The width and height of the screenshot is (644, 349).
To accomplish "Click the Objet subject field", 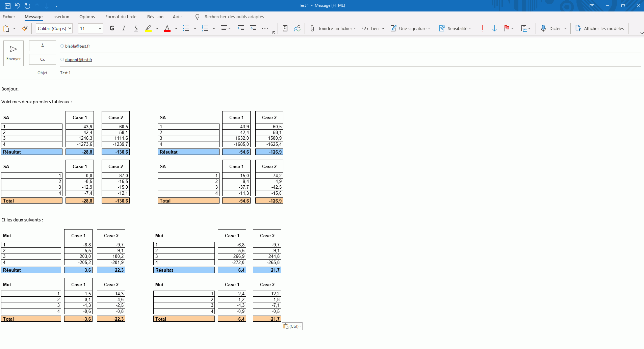I will (338, 73).
